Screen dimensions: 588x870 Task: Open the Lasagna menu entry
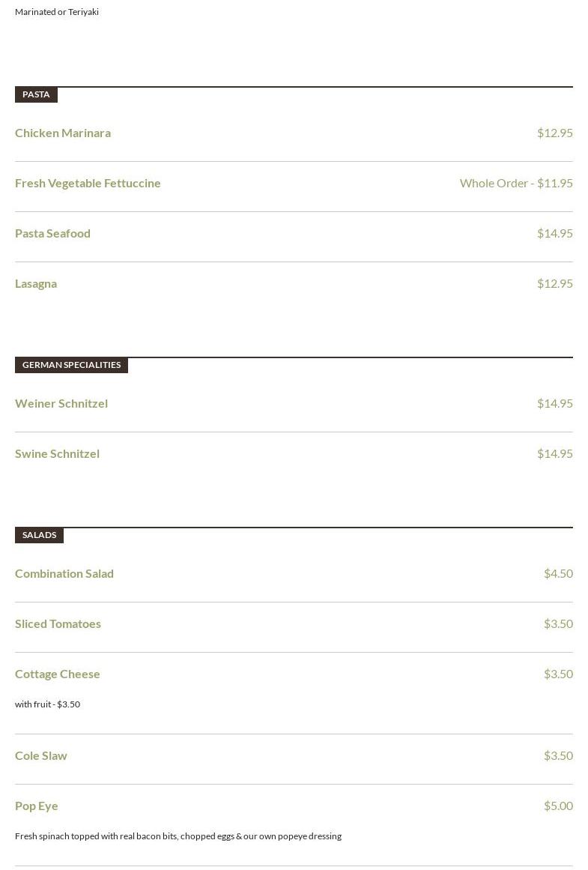[x=36, y=284]
